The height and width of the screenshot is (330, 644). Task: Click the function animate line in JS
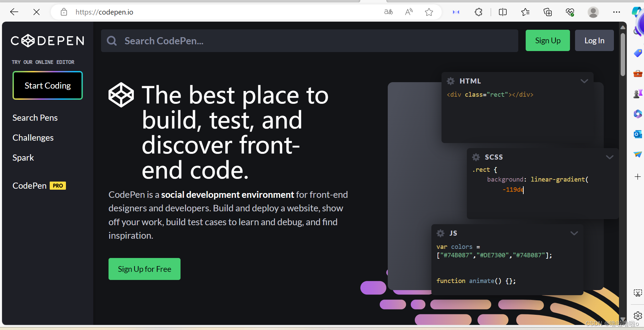476,281
